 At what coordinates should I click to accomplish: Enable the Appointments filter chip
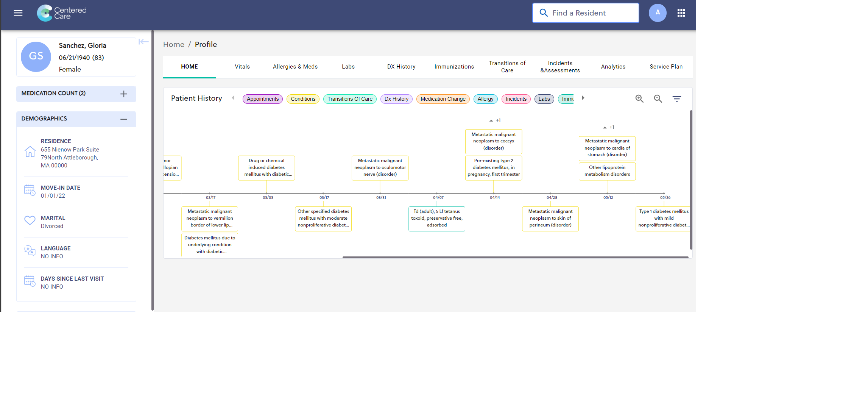point(262,99)
